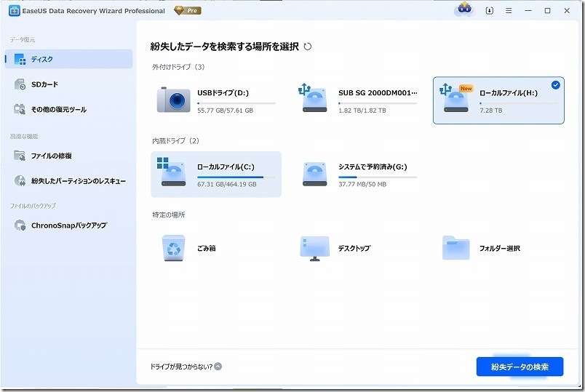Open ChronoSnapバックアップ menu item
This screenshot has height=392, width=585.
(68, 225)
